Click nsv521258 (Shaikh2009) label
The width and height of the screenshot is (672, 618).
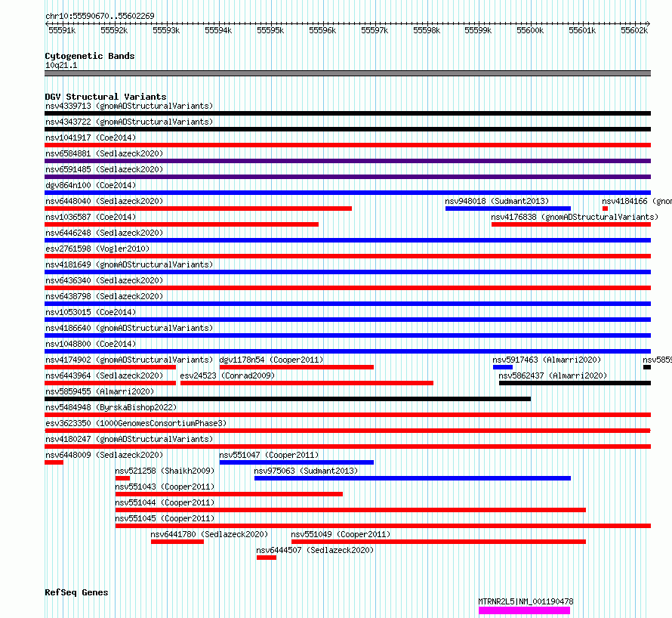pyautogui.click(x=165, y=471)
